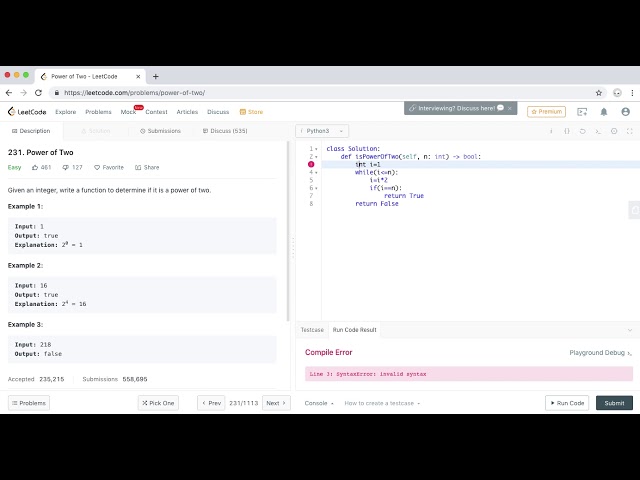Viewport: 640px width, 480px height.
Task: Switch to the Solution tab
Action: 96,131
